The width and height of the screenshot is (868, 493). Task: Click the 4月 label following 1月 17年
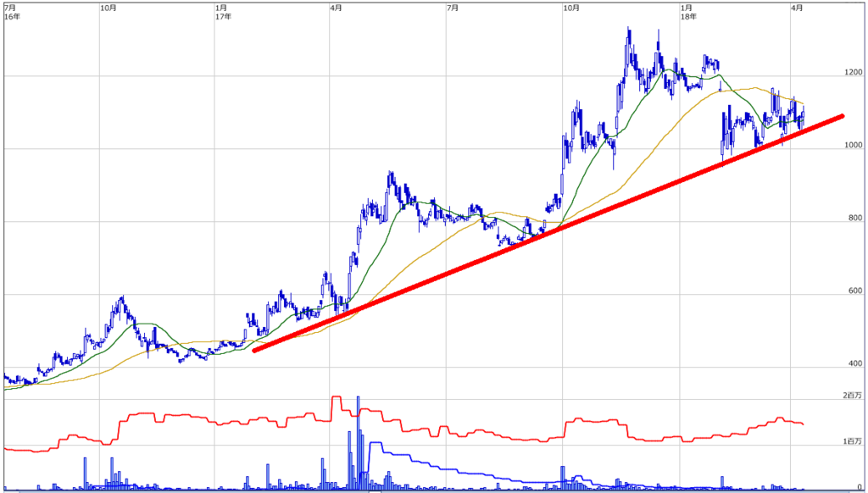click(x=336, y=8)
